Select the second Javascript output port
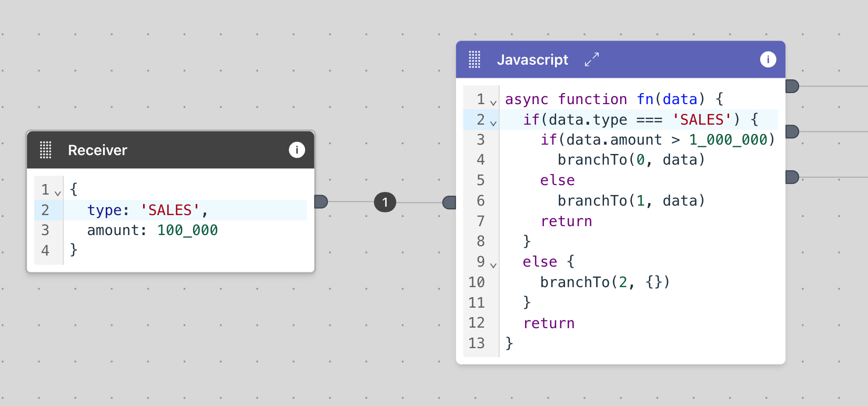The image size is (868, 406). pyautogui.click(x=792, y=131)
